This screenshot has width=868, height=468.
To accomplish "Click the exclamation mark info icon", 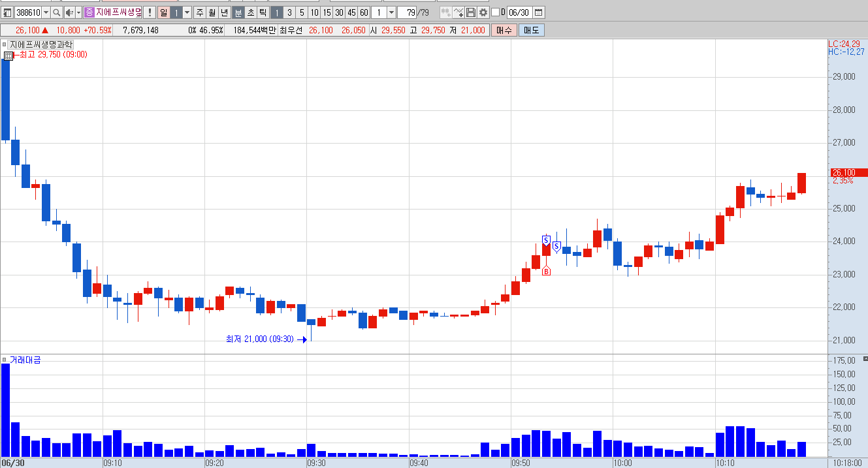I will (149, 12).
